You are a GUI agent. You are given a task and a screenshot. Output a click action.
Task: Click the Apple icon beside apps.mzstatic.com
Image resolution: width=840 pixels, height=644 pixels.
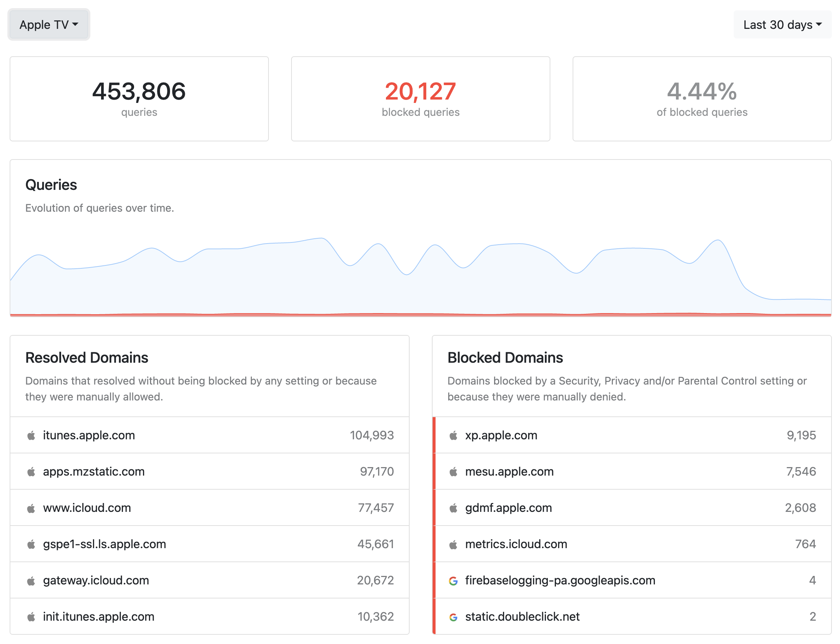pos(31,472)
